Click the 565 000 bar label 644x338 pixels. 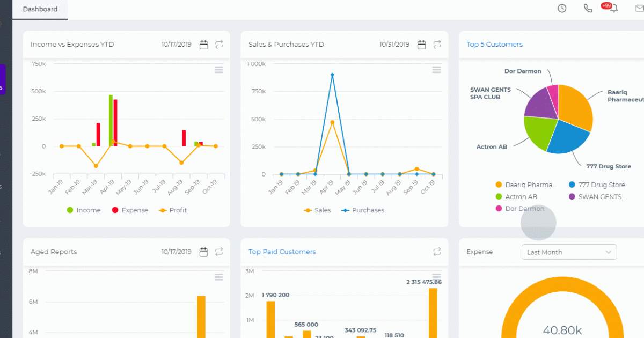(x=306, y=325)
